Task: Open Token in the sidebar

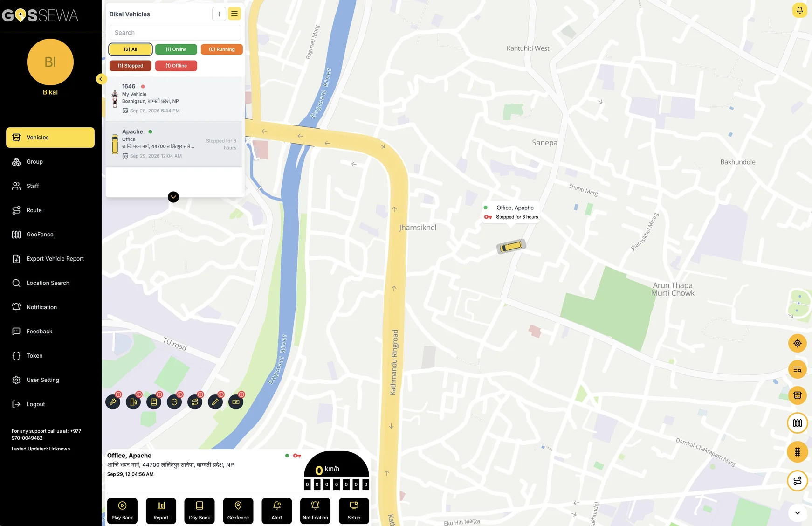Action: point(50,356)
